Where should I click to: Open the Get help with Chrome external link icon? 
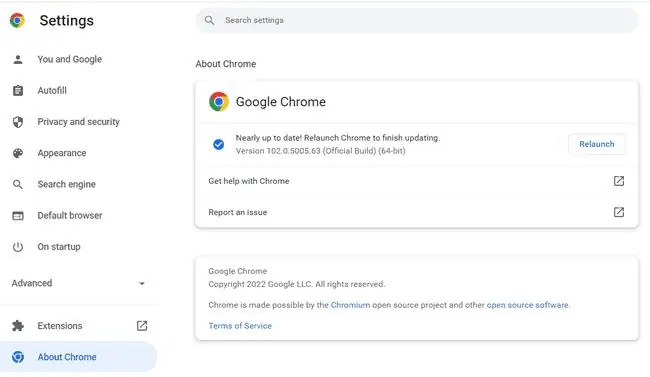[618, 181]
